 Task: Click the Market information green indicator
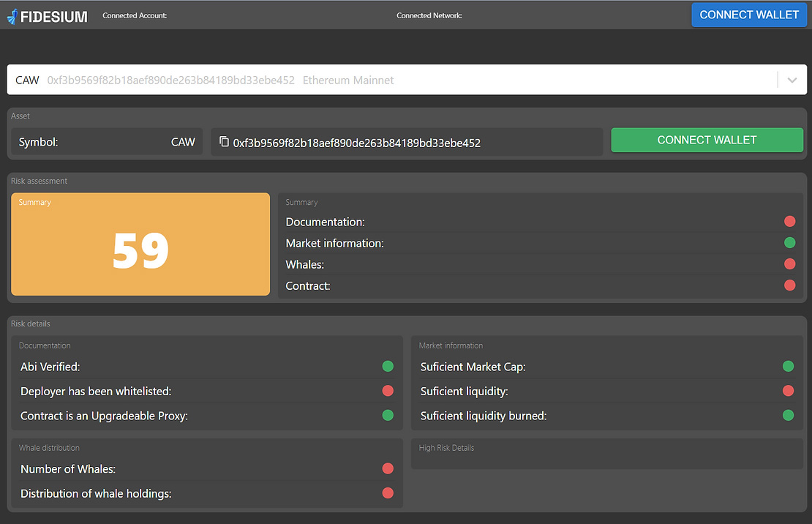790,242
